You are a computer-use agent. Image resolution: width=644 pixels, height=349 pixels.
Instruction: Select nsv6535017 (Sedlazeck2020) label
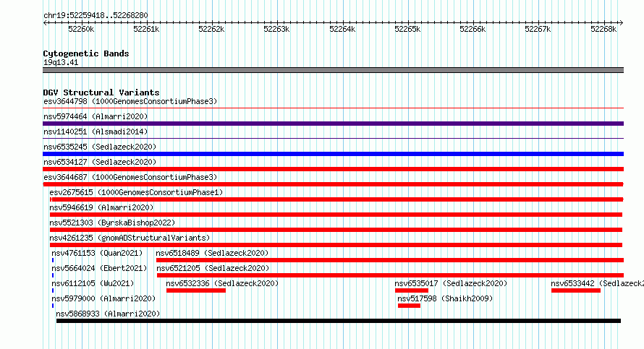click(451, 283)
